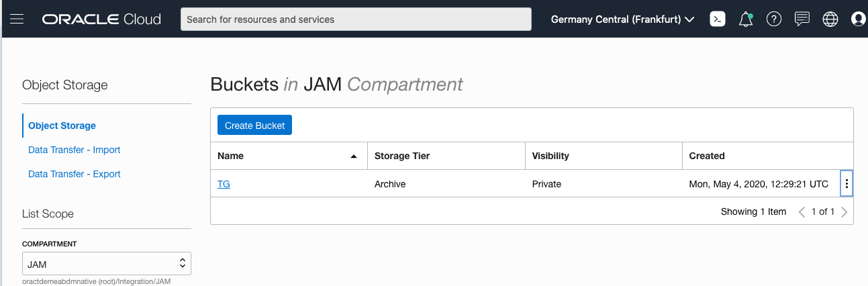Launch Cloud Shell terminal icon

tap(718, 19)
